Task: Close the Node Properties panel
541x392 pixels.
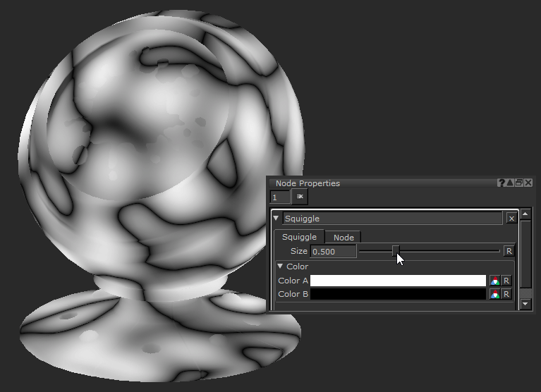Action: (528, 183)
